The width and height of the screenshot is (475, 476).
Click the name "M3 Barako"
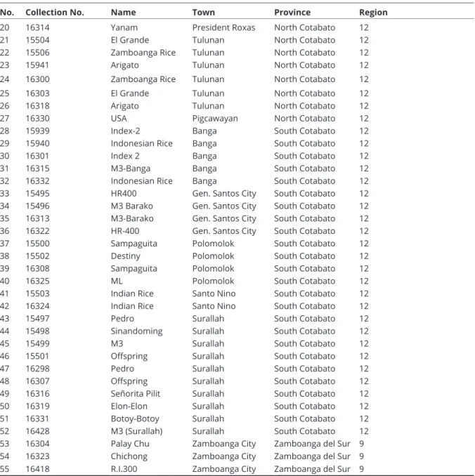(132, 206)
